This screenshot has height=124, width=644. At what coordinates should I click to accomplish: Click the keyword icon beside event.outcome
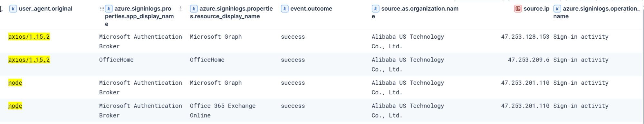pyautogui.click(x=284, y=9)
